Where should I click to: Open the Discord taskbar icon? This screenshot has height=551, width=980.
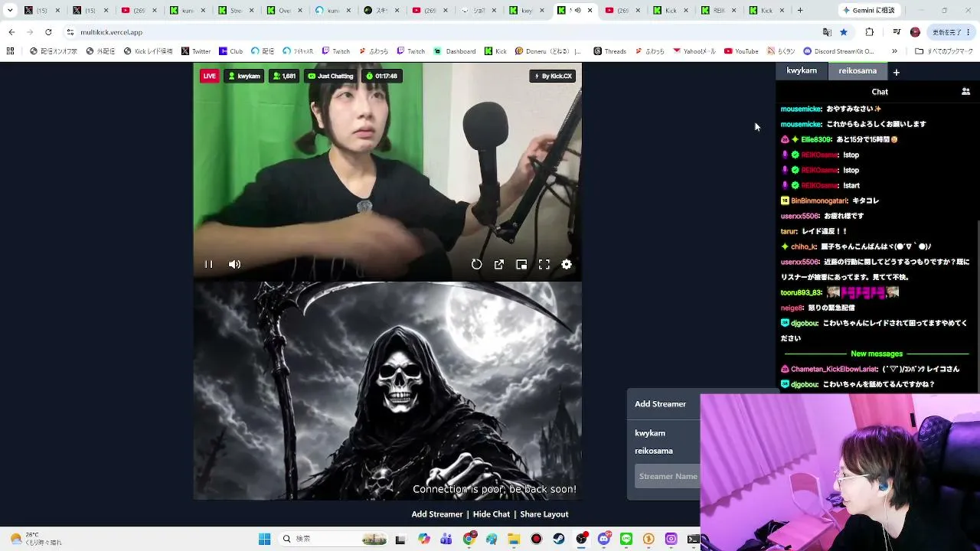tap(604, 539)
